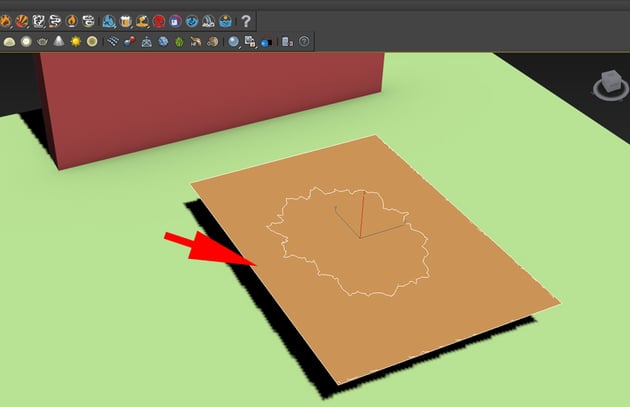This screenshot has width=630, height=407.
Task: Select the red and blue linked spheres tool
Action: [129, 41]
